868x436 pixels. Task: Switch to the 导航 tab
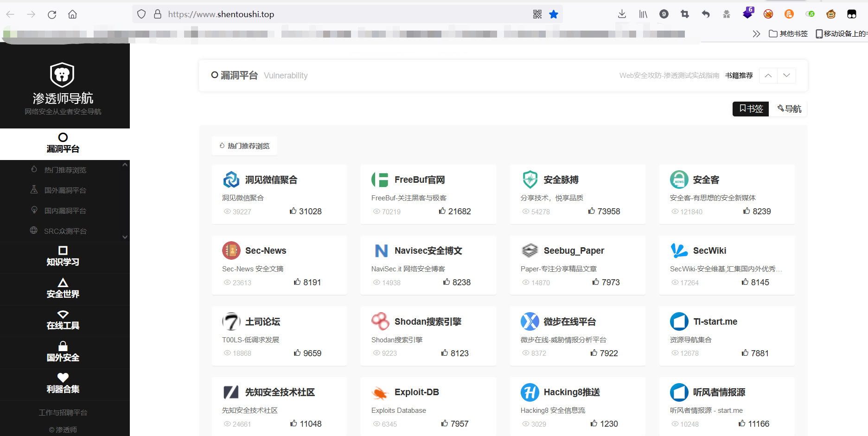pyautogui.click(x=789, y=109)
